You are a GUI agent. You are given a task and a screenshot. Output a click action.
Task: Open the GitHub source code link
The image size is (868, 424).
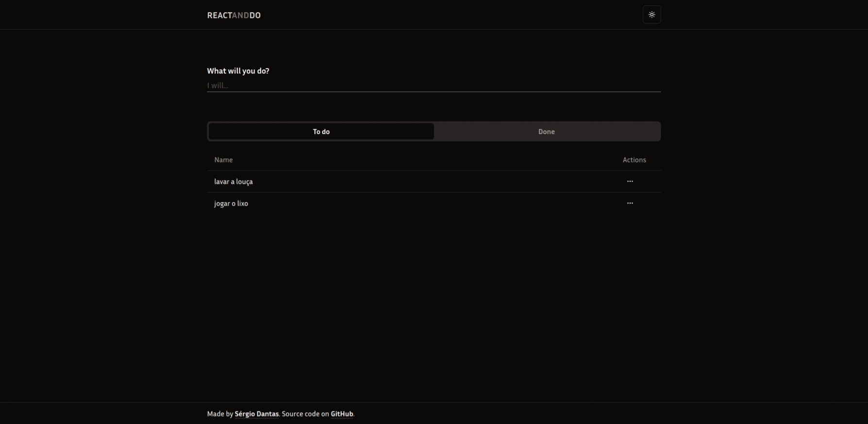[342, 414]
